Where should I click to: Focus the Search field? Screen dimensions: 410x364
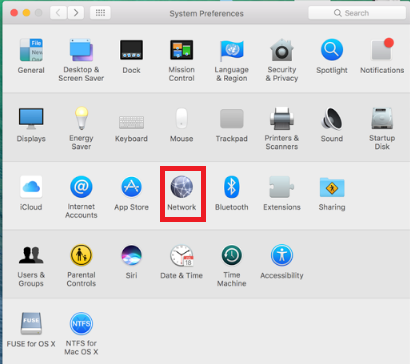[x=357, y=13]
